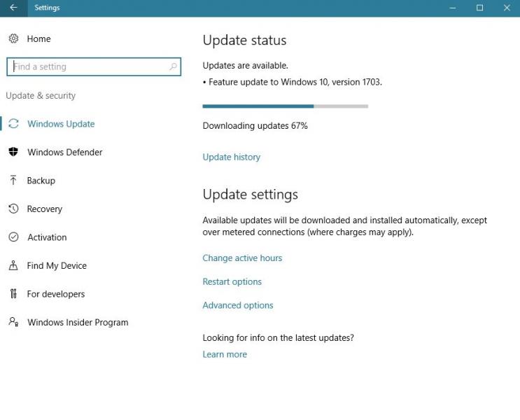This screenshot has height=420, width=520.
Task: Select the Backup upload arrow icon
Action: tap(13, 181)
